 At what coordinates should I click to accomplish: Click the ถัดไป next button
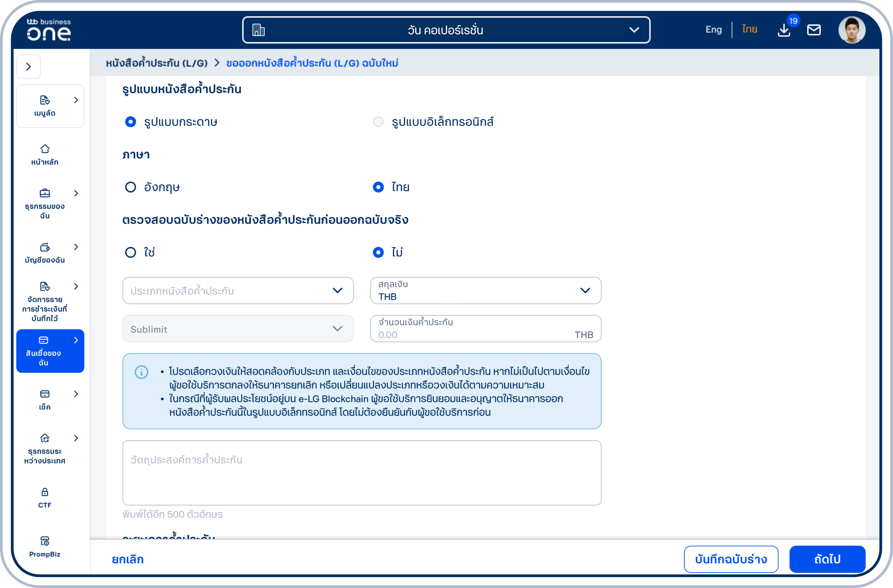[827, 559]
